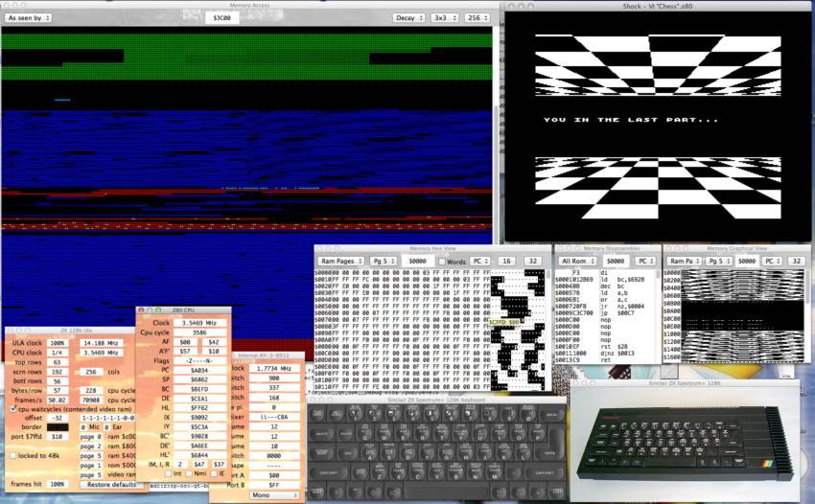Toggle the cpu waitcycles (contended video ram) checkbox

13,409
